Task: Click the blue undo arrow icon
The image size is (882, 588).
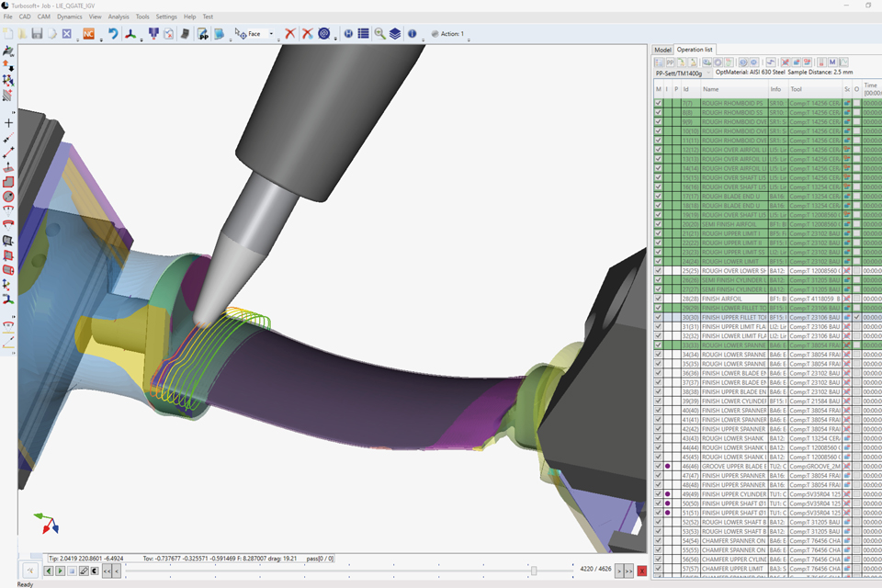Action: pos(113,34)
